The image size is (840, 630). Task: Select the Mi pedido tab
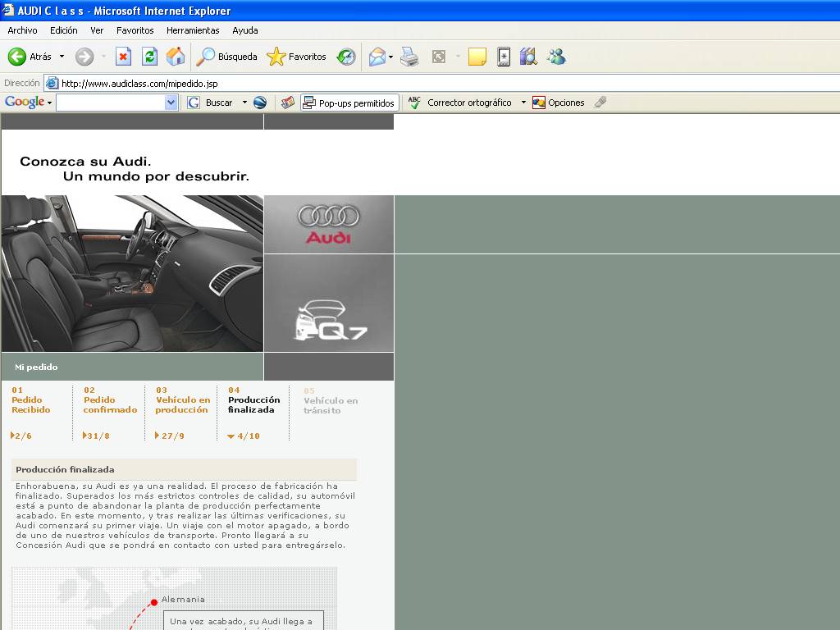pos(36,367)
